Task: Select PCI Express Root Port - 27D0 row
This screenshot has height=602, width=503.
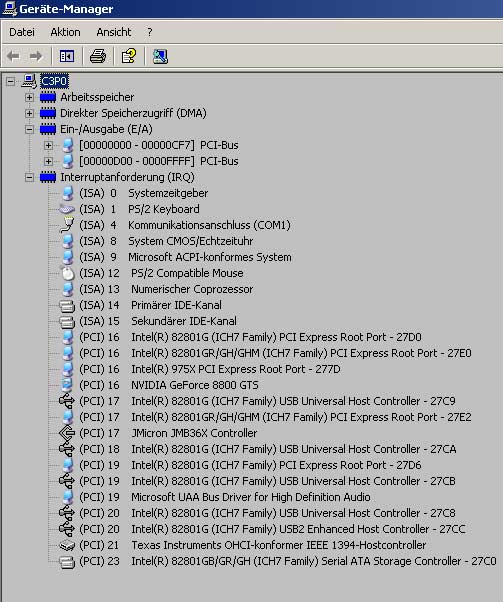Action: pos(250,337)
